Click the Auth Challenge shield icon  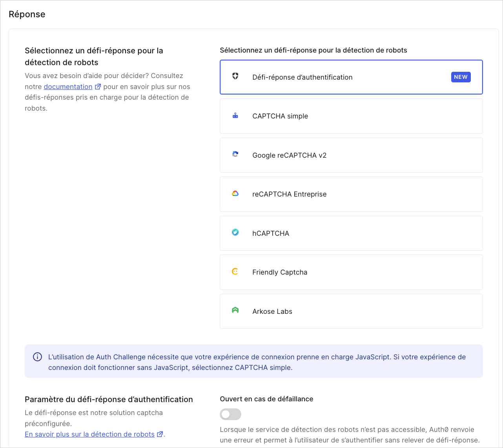tap(235, 76)
